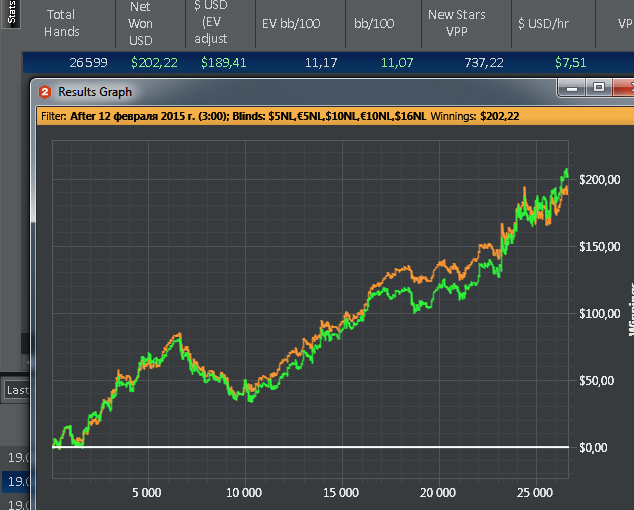Click the $150,00 axis label

[x=600, y=247]
